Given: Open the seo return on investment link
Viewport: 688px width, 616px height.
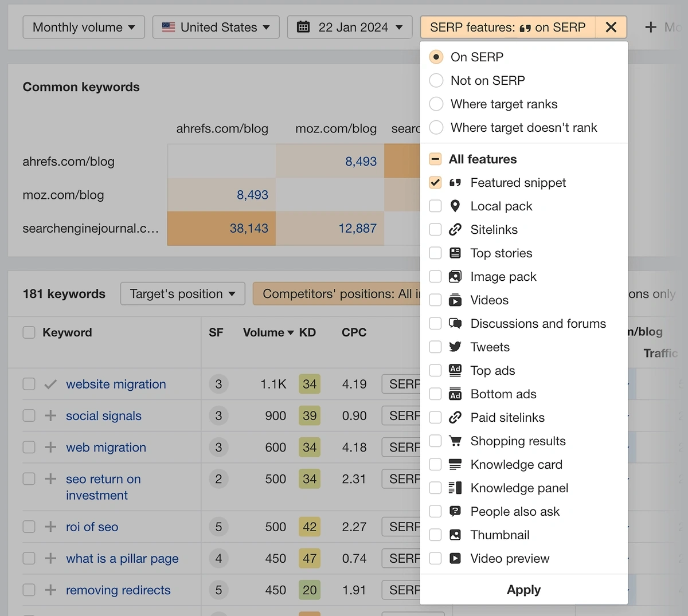Looking at the screenshot, I should 103,487.
